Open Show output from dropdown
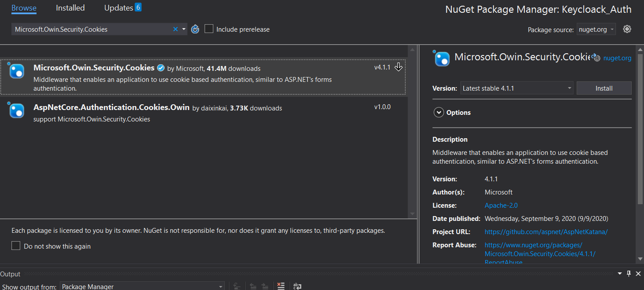This screenshot has height=290, width=644. pos(142,286)
